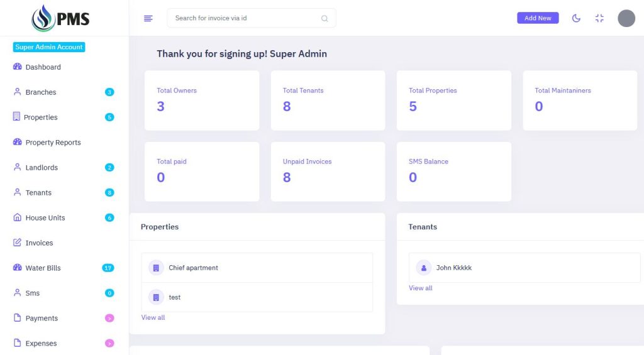Expand the Payments sidebar submenu arrow
Viewport: 644px width, 355px height.
tap(109, 319)
